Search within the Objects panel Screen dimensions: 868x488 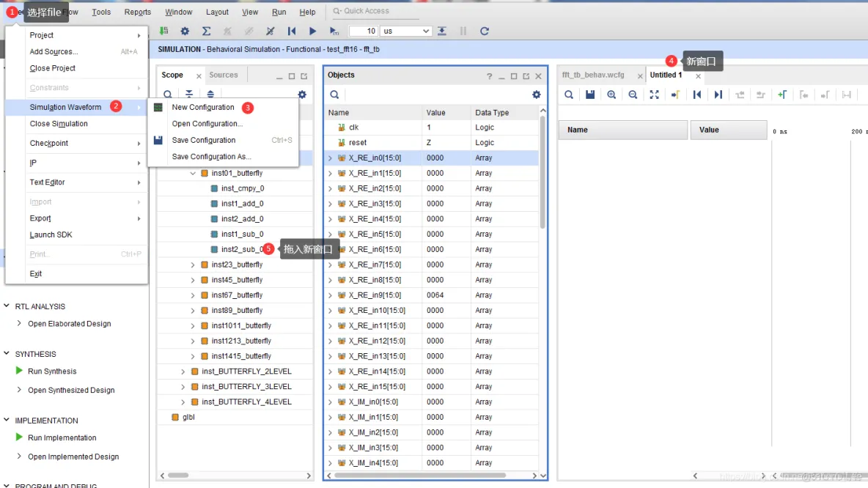point(334,95)
